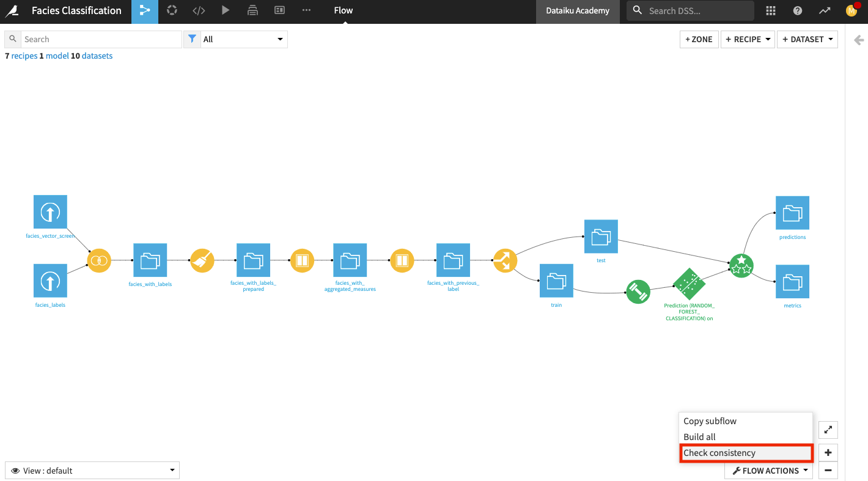Open the Flow icon in navbar

(145, 10)
